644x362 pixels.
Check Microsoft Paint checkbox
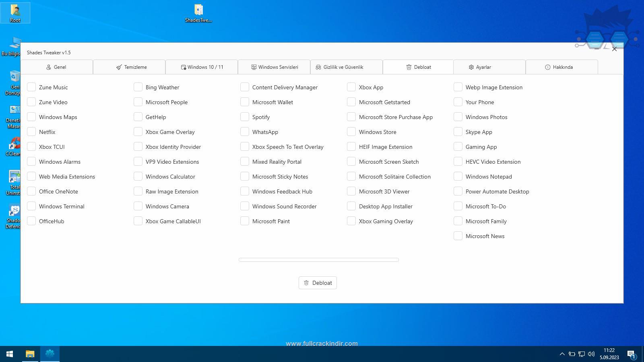(x=245, y=221)
